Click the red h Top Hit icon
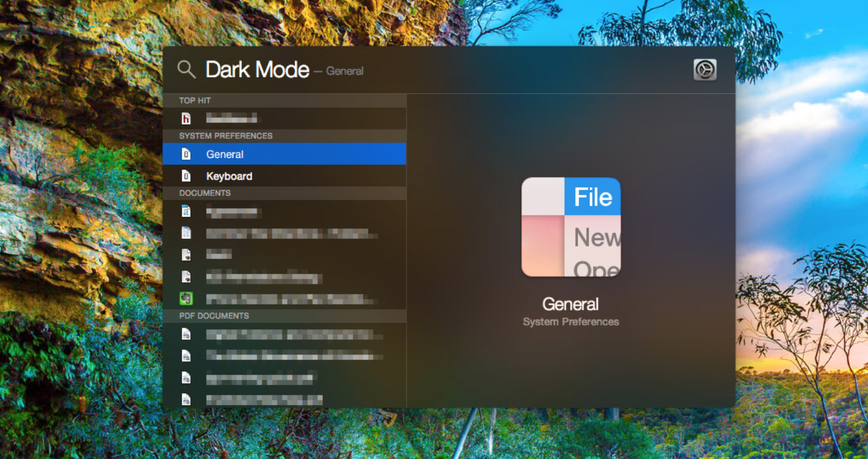This screenshot has height=459, width=868. (x=186, y=119)
